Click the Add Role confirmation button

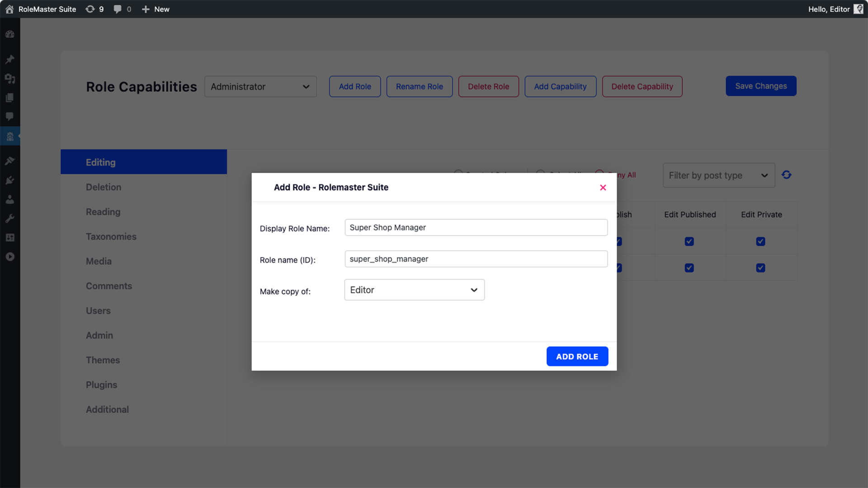577,357
